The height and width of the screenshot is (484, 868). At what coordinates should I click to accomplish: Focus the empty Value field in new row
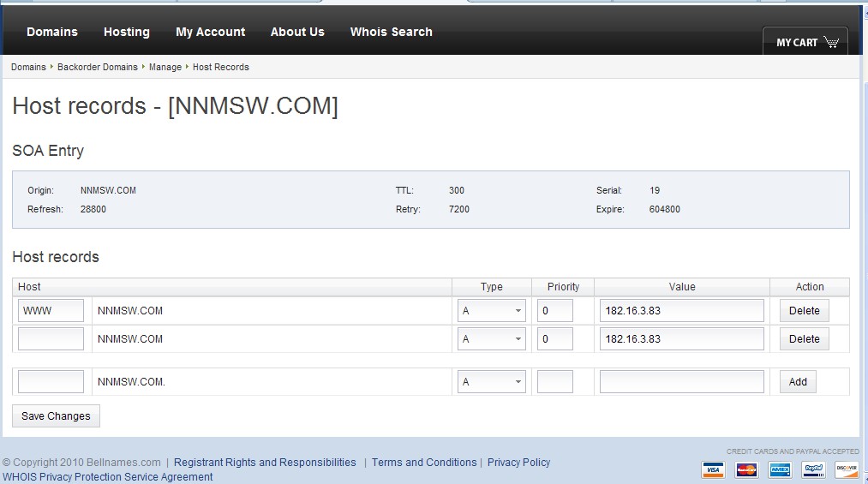[681, 382]
